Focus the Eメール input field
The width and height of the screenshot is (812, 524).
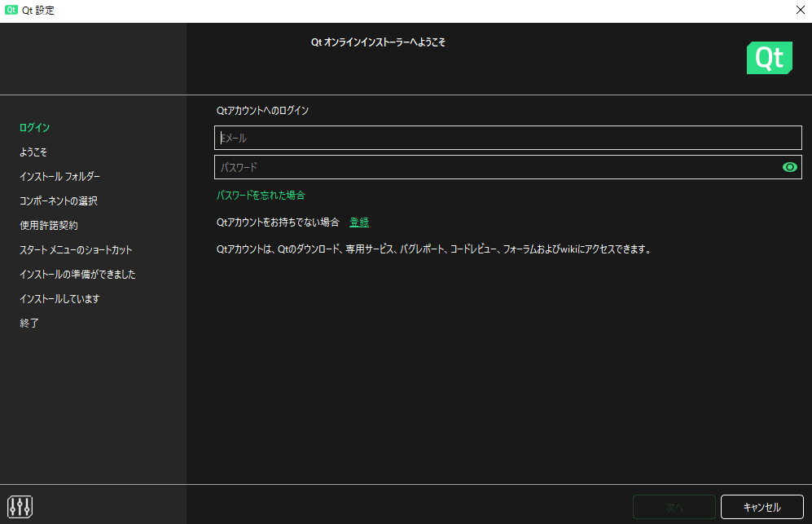tap(507, 138)
